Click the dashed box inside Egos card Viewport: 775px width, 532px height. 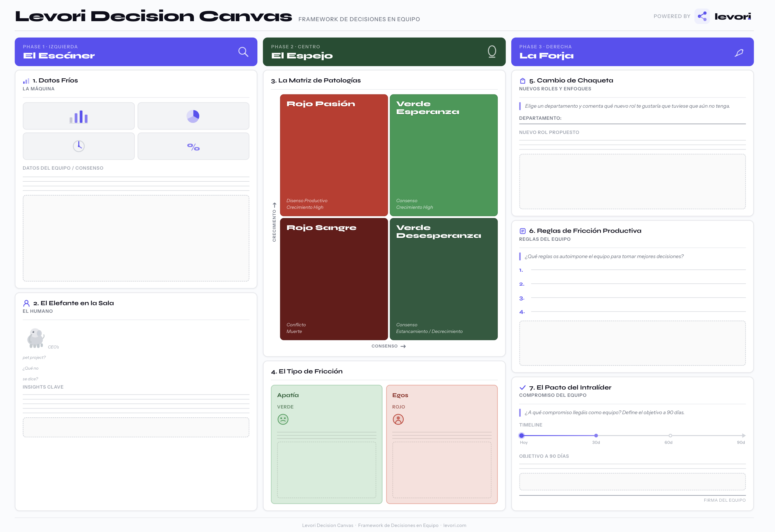coord(442,470)
